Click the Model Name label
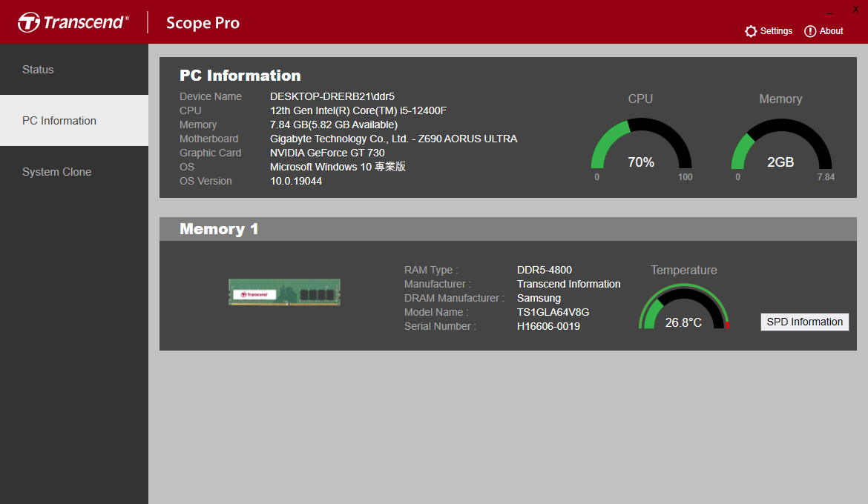Viewport: 868px width, 504px height. click(x=436, y=312)
